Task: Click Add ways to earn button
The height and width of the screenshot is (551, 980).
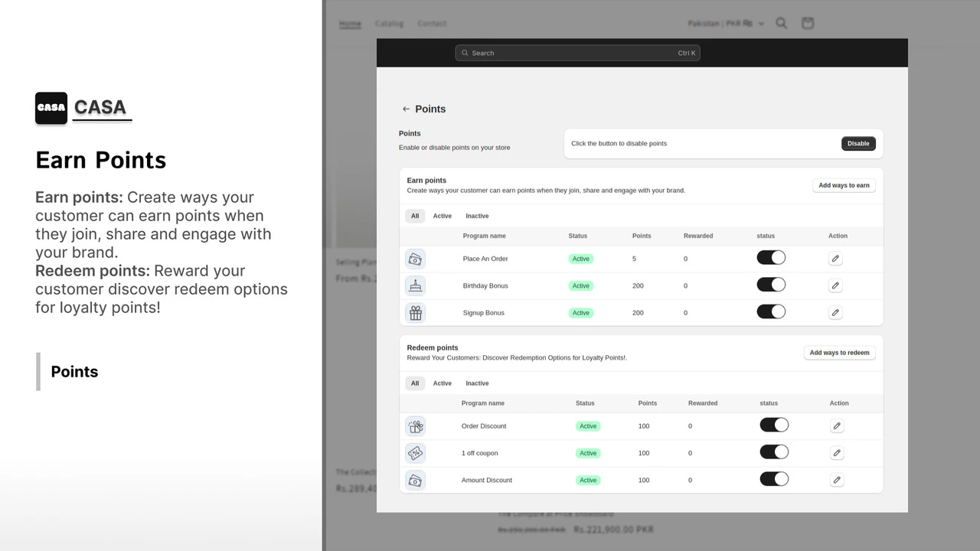Action: (x=844, y=185)
